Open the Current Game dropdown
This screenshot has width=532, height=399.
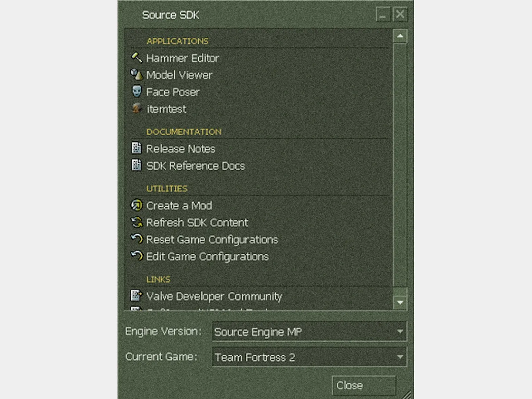tap(309, 357)
